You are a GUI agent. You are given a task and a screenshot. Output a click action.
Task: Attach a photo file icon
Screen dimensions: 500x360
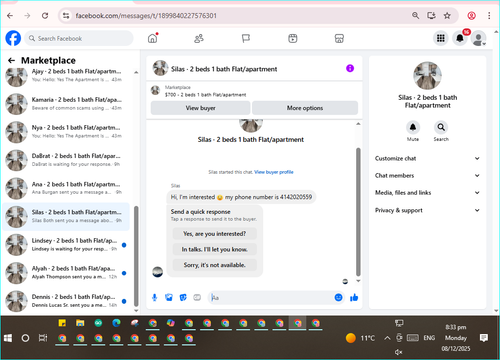click(169, 297)
